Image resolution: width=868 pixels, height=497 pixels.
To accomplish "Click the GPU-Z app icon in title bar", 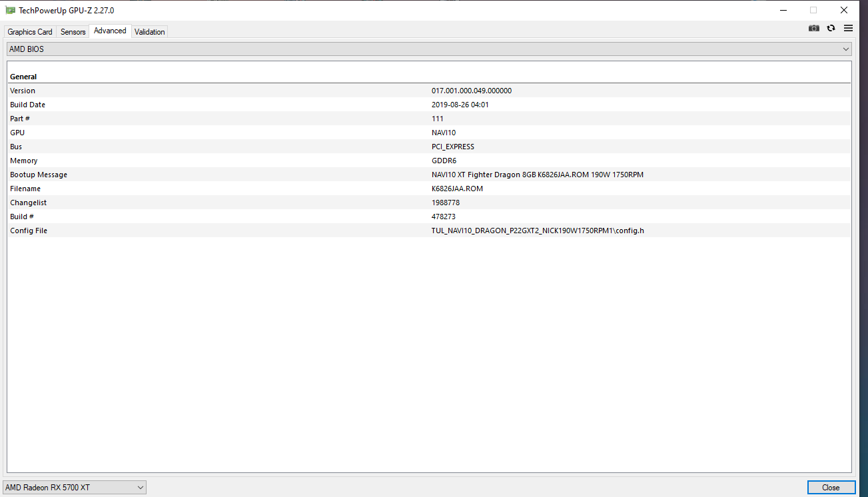I will [x=11, y=10].
